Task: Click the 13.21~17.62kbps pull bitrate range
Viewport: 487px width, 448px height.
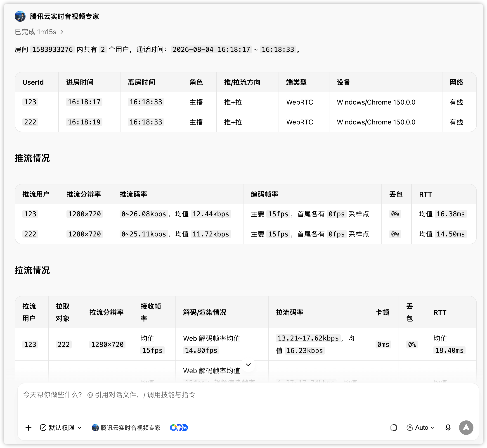Action: [308, 338]
